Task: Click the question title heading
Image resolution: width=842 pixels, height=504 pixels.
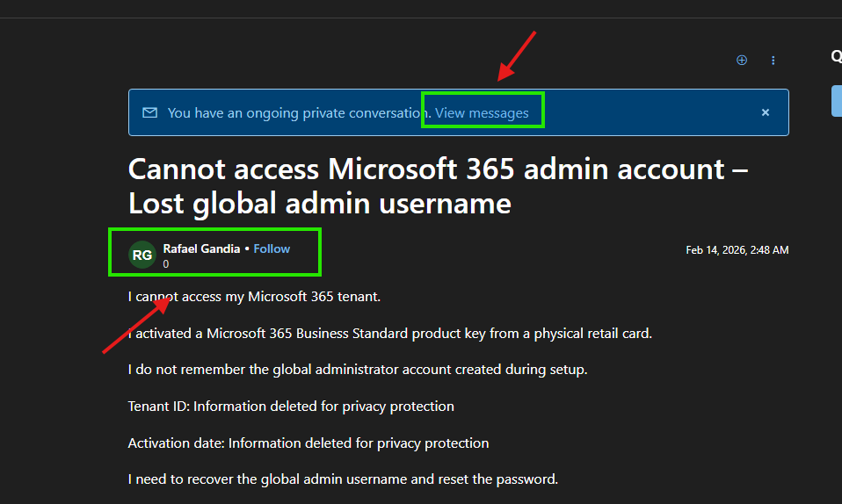Action: coord(438,186)
